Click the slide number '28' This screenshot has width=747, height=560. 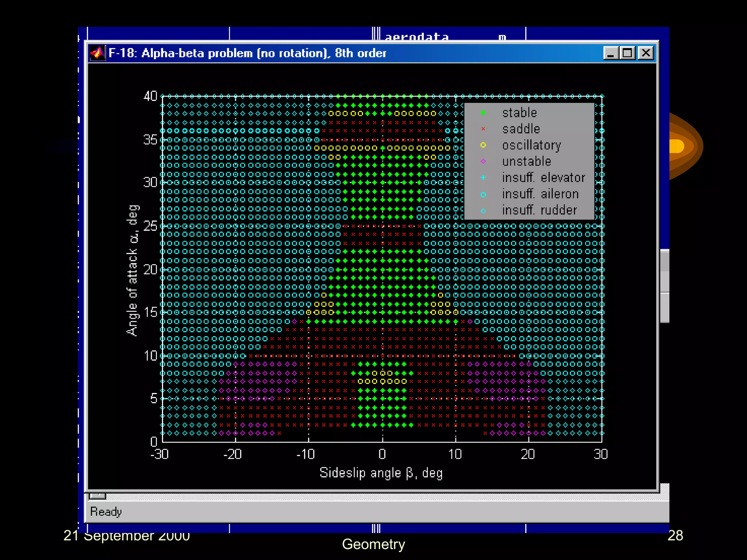pyautogui.click(x=675, y=536)
